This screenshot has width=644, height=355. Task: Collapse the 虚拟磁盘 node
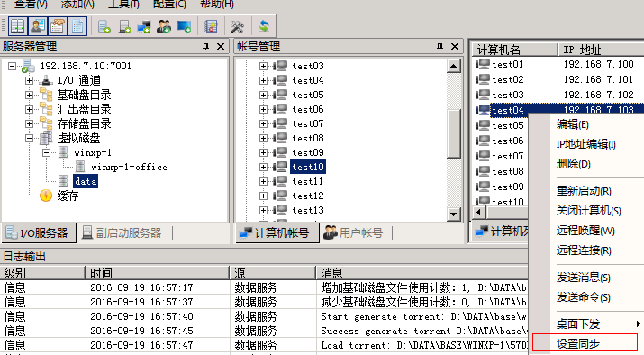pyautogui.click(x=29, y=138)
